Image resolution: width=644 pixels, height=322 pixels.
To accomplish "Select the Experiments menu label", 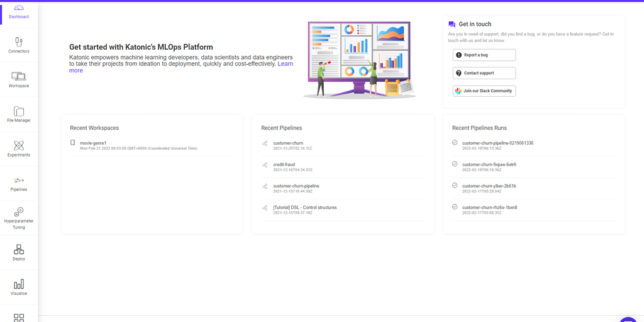I will 19,155.
